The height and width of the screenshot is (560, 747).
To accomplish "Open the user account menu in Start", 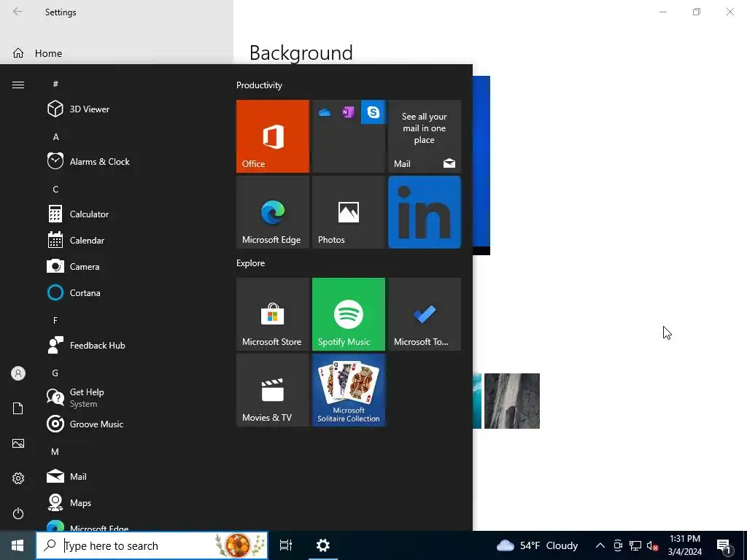I will point(18,373).
